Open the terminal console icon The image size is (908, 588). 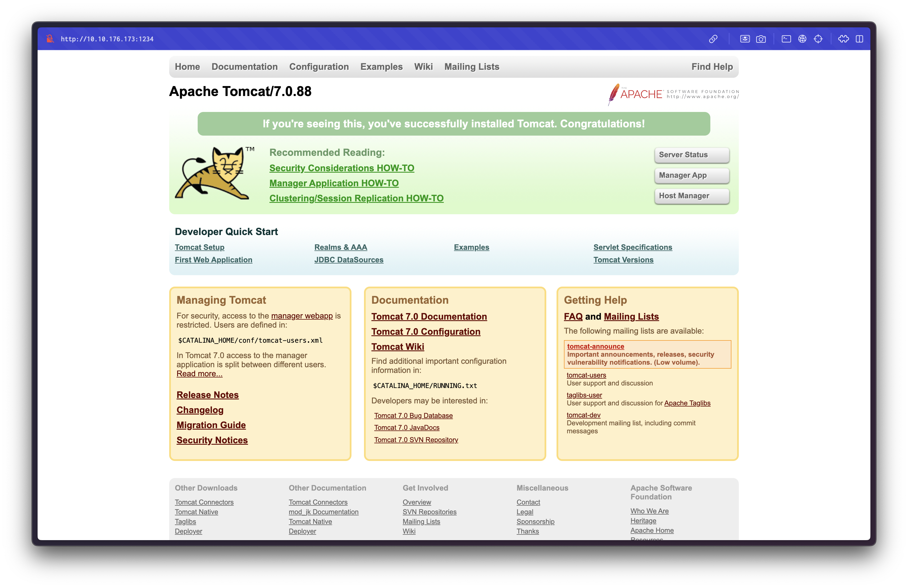tap(786, 39)
